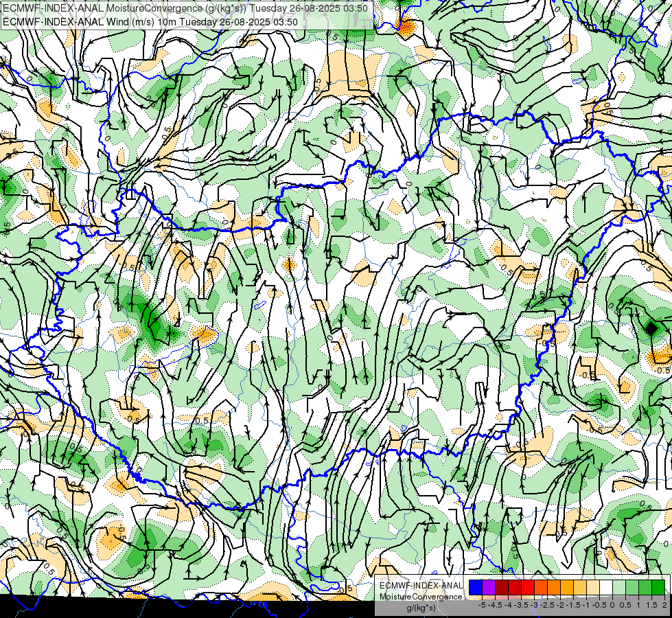Choose the white legend swatch between -0.5 and 0
This screenshot has width=672, height=618.
606,588
